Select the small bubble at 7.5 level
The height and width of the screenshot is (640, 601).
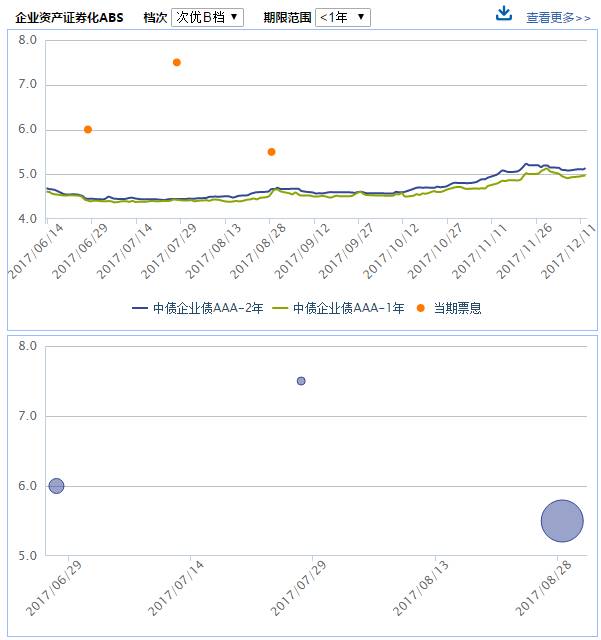301,381
